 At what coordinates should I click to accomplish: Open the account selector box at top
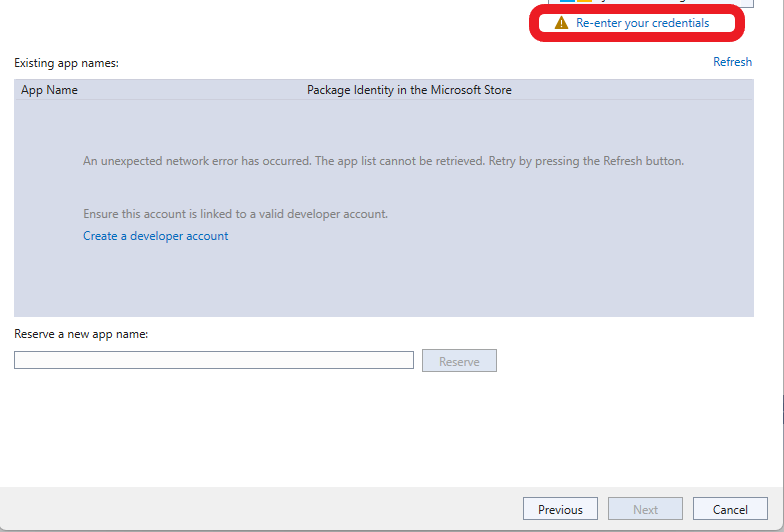point(650,3)
